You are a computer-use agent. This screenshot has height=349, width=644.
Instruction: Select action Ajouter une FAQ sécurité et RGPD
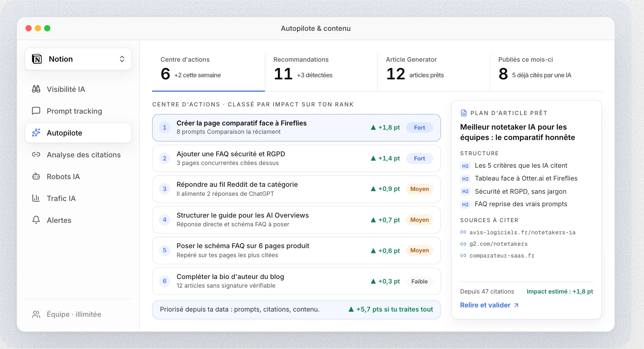click(296, 158)
